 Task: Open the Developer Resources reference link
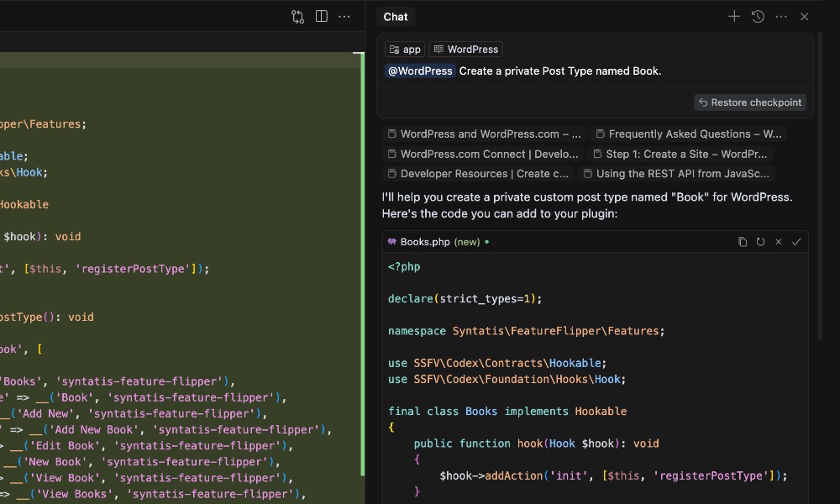click(478, 174)
